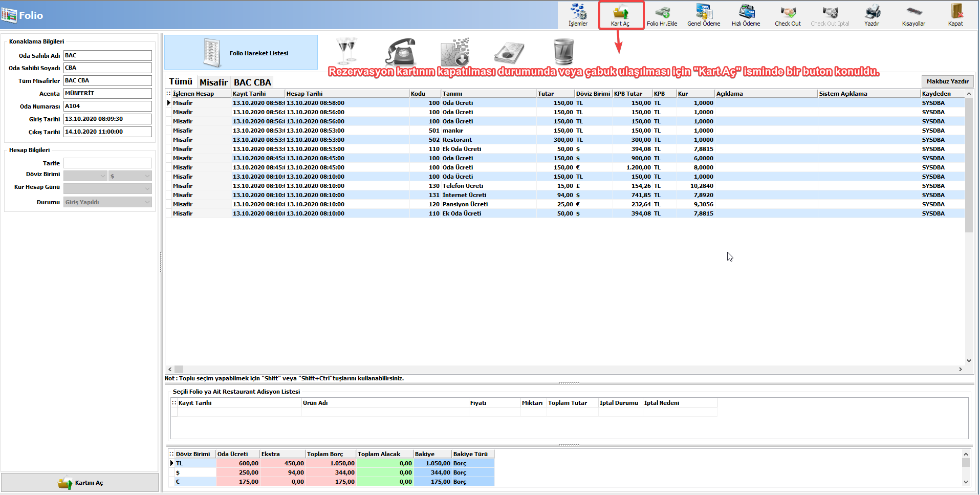The image size is (980, 495).
Task: Click the İptal Nedeni column header
Action: (x=680, y=403)
